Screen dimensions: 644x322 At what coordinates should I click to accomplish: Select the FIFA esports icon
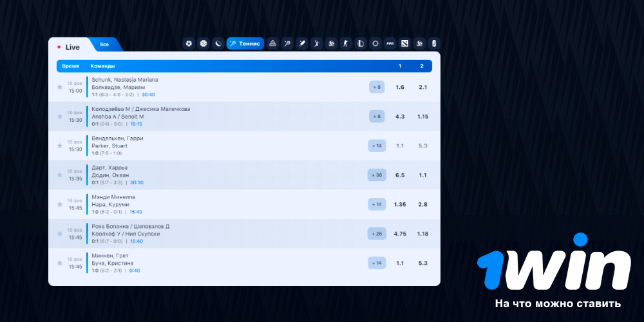(390, 44)
